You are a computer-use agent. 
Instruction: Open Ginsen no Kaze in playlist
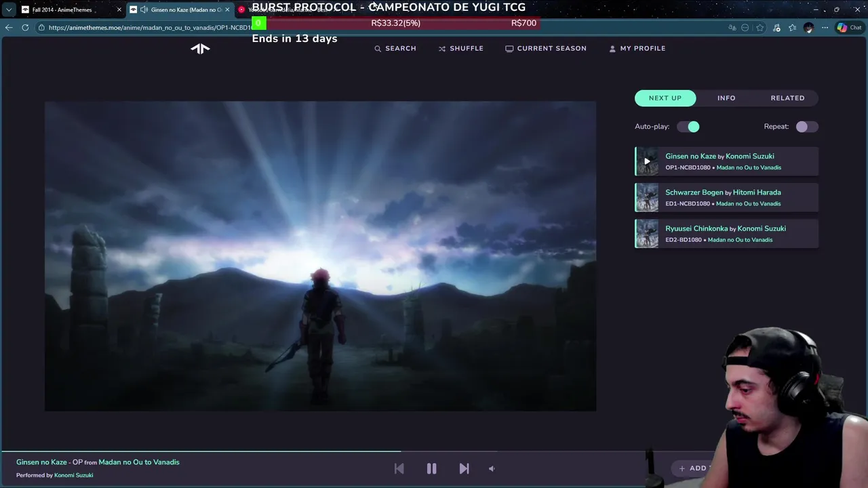point(690,156)
